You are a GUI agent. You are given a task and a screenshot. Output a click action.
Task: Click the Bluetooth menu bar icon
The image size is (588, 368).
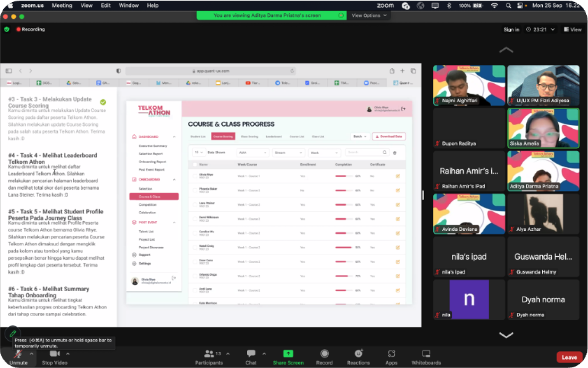point(448,6)
